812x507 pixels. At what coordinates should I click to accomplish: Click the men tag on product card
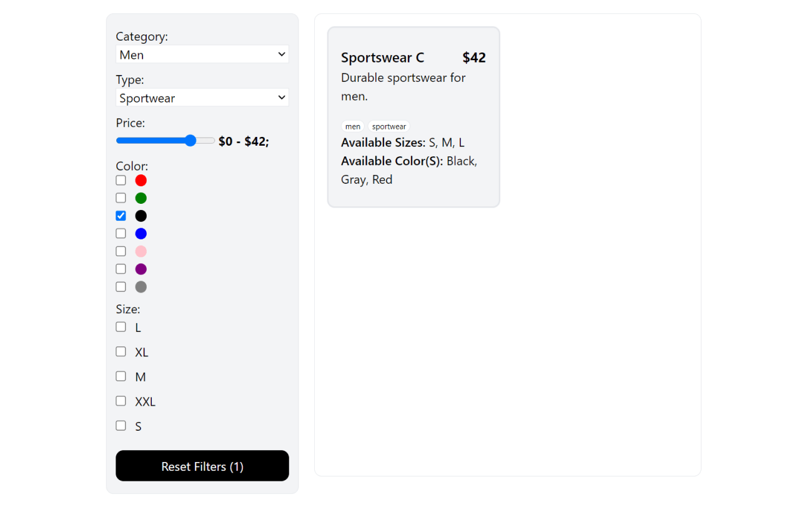353,127
